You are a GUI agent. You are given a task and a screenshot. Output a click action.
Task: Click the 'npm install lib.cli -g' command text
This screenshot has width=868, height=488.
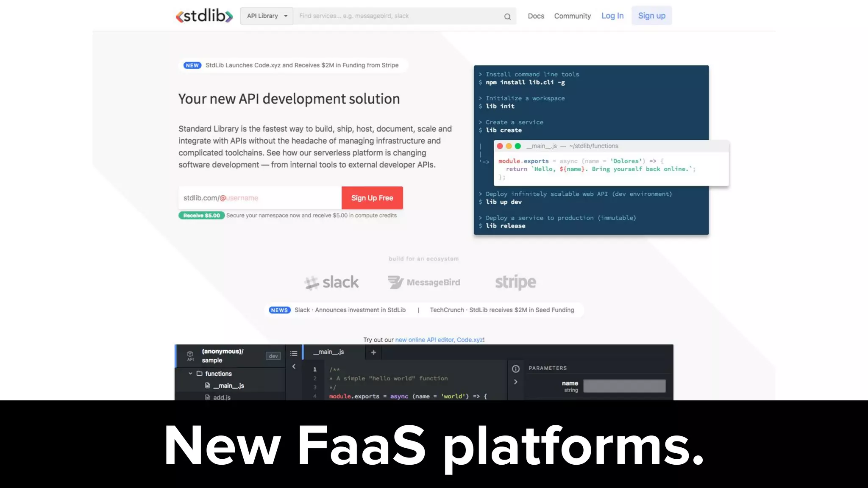(x=525, y=82)
